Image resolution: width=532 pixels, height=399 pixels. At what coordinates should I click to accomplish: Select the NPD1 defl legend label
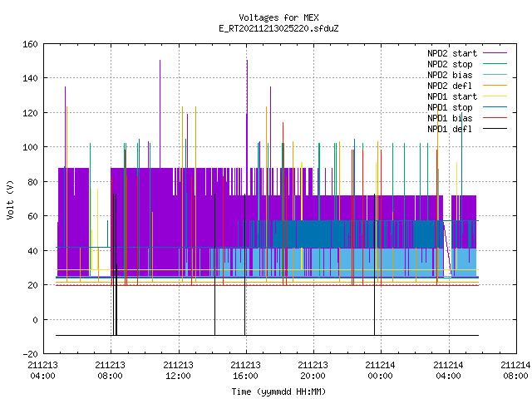click(450, 129)
